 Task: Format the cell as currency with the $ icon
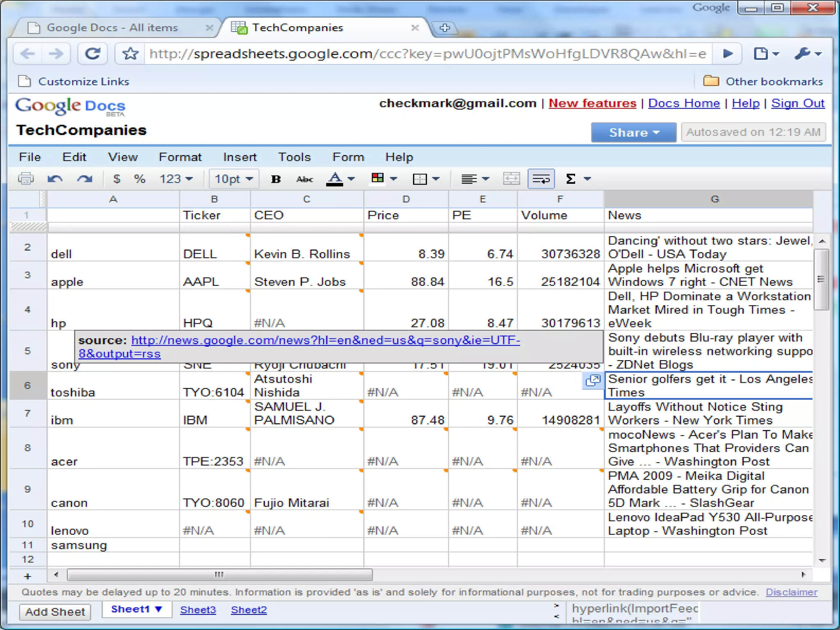[117, 179]
